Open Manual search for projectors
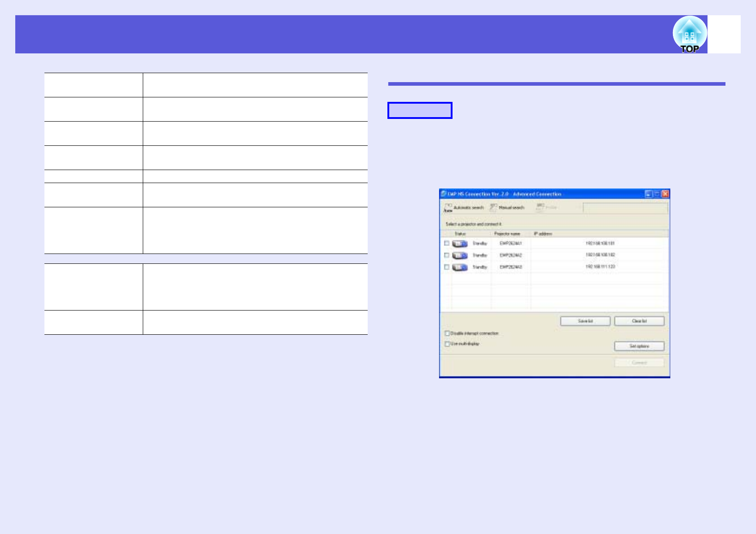The width and height of the screenshot is (756, 534). coord(507,207)
